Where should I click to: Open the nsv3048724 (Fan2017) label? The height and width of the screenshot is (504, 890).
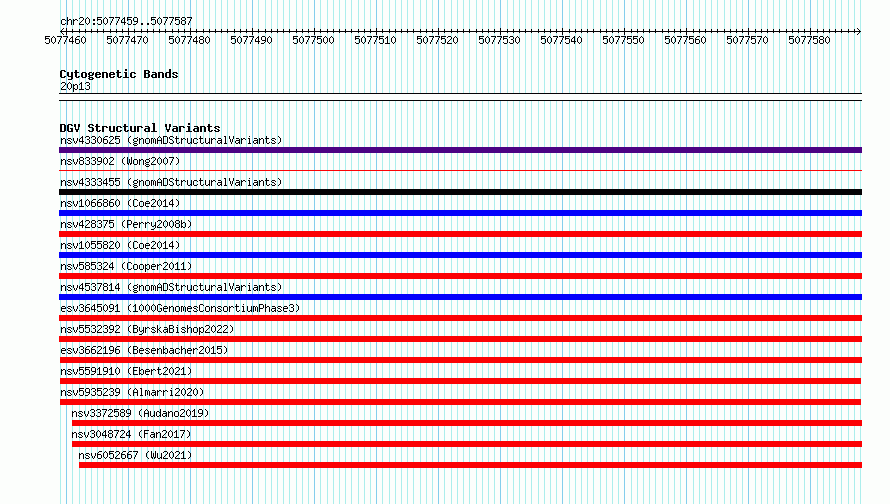(x=131, y=434)
